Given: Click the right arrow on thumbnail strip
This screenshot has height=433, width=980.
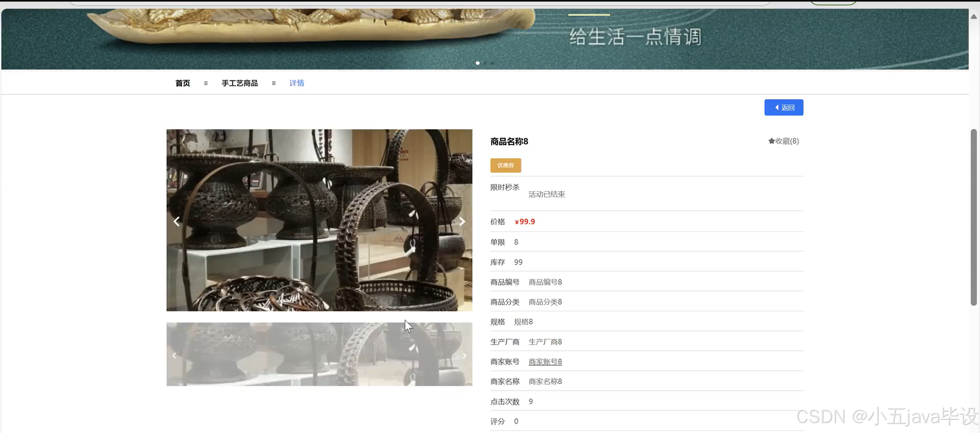Looking at the screenshot, I should coord(464,355).
